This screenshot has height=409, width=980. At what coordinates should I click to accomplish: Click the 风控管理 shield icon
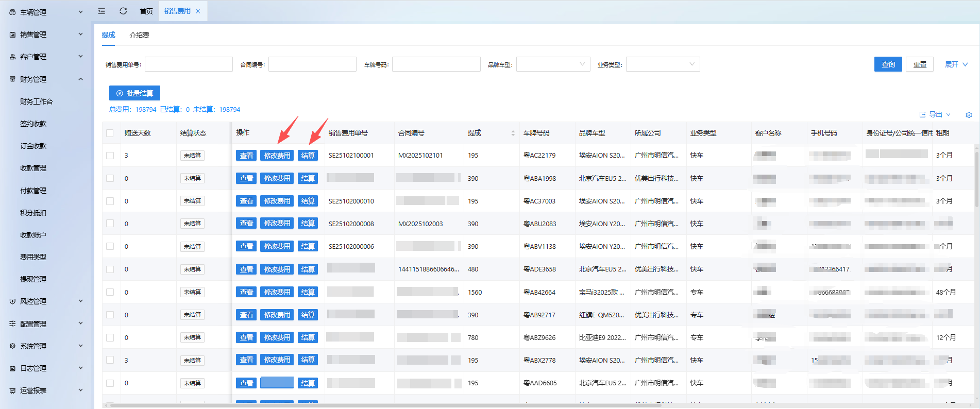[12, 301]
